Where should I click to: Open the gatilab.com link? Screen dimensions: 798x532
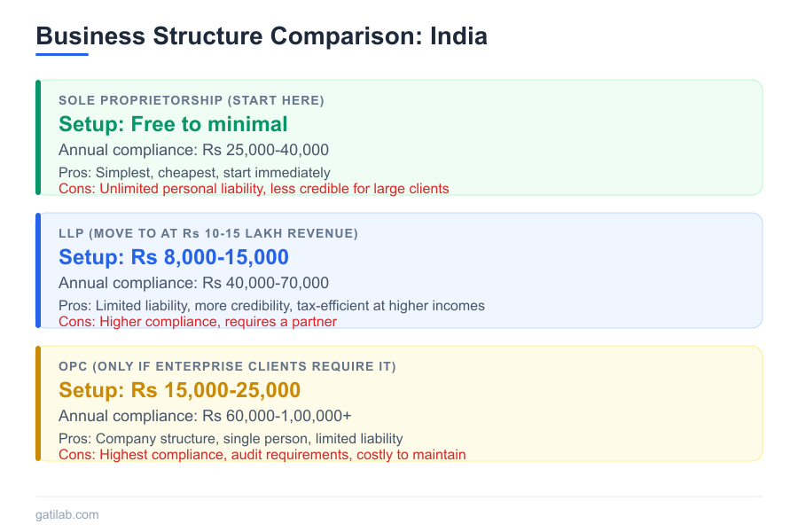click(x=66, y=514)
